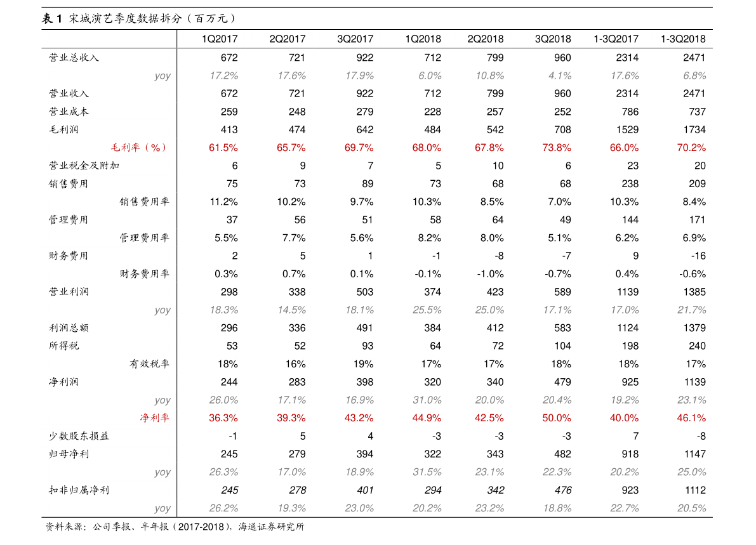Select 财务费用率 value -1.0% for 2Q2018

click(490, 273)
